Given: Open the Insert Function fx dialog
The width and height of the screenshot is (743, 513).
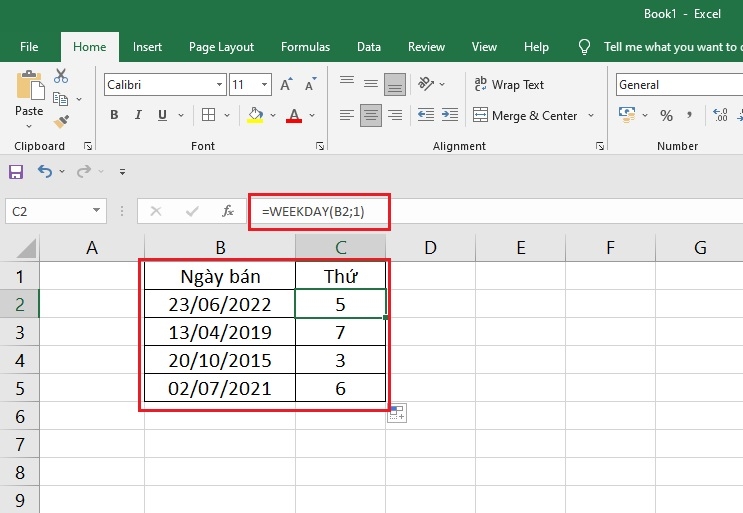Looking at the screenshot, I should point(228,211).
